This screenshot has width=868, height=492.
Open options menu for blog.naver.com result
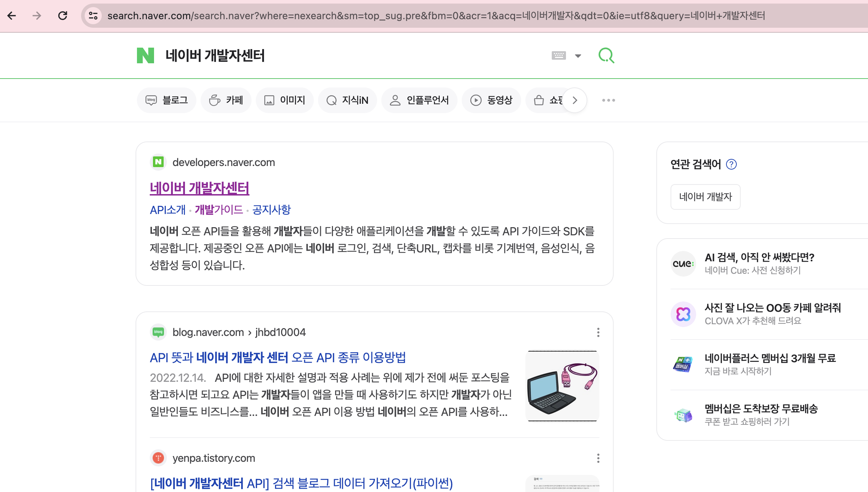click(x=598, y=332)
